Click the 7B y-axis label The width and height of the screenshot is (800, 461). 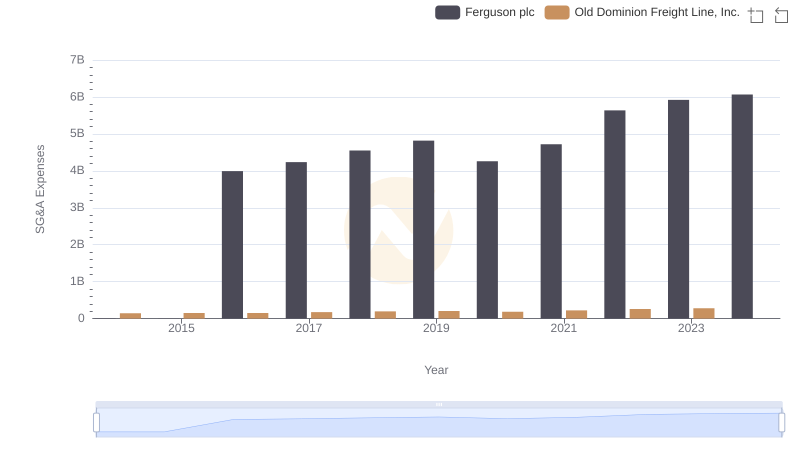pyautogui.click(x=77, y=60)
